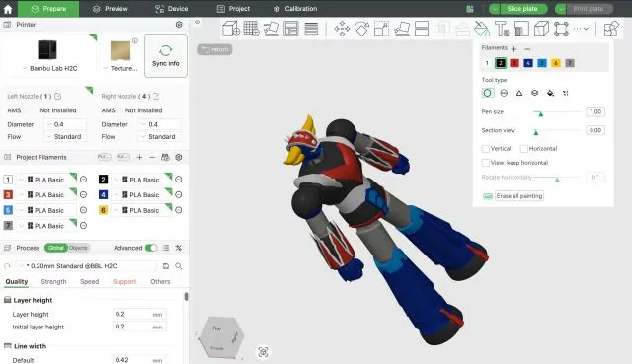The height and width of the screenshot is (364, 632).
Task: Open the Support settings tab
Action: tap(124, 282)
